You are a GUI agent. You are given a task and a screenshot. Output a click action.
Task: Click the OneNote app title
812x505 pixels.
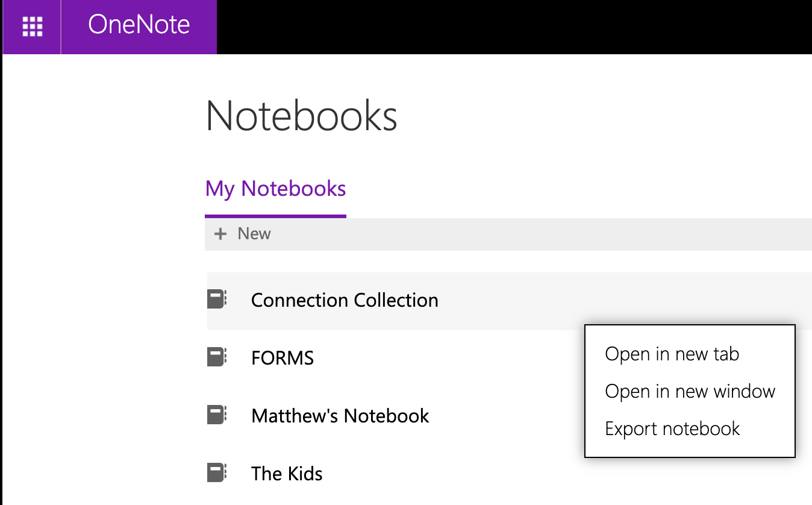(139, 25)
